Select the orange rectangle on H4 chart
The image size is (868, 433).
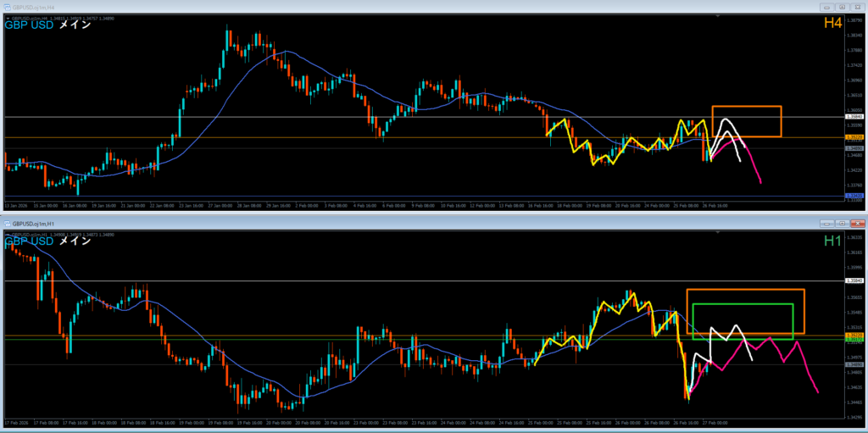746,107
